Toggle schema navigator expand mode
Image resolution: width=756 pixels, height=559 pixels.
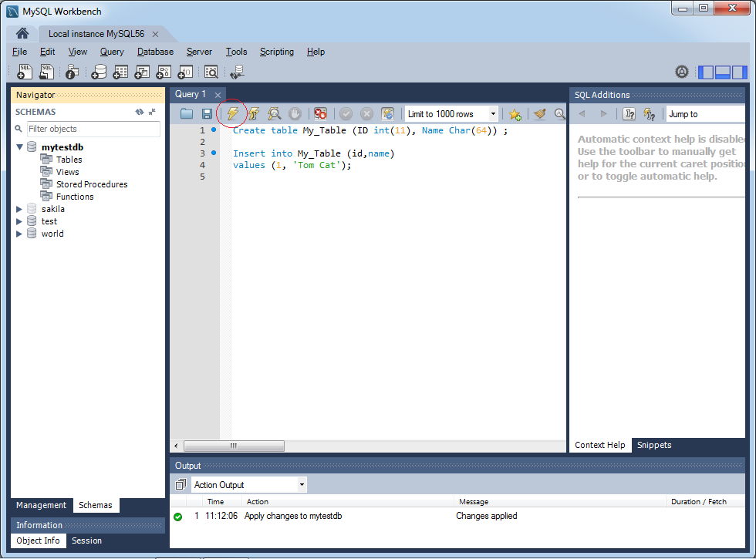153,112
